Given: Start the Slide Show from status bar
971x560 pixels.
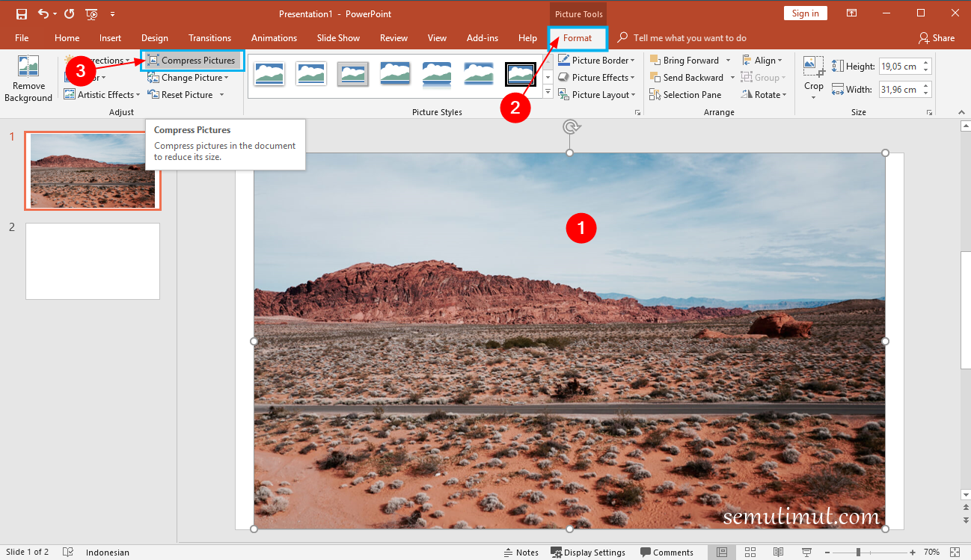Looking at the screenshot, I should tap(806, 553).
